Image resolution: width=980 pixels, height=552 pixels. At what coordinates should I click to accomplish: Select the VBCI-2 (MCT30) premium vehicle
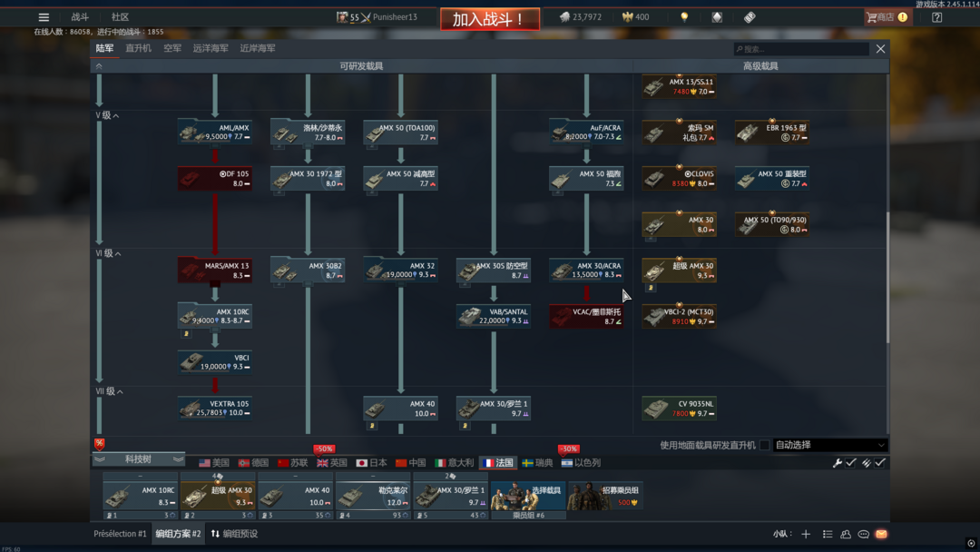680,316
